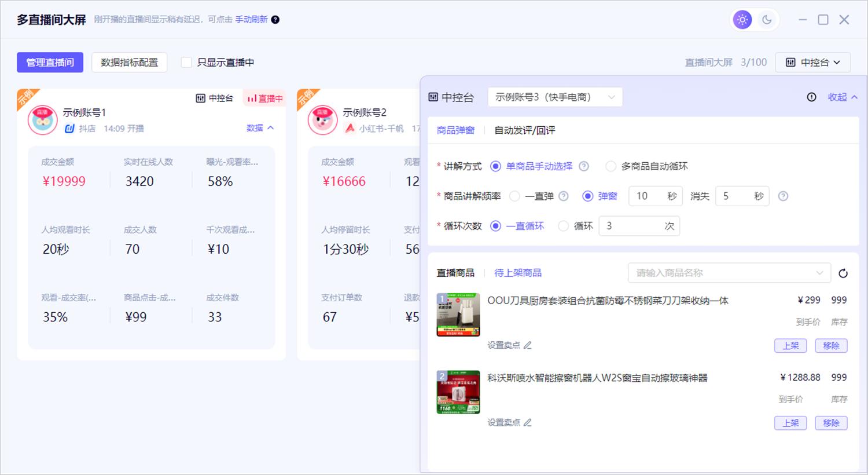
Task: Open 设置卖点 for the OOU刀具 product
Action: [509, 345]
